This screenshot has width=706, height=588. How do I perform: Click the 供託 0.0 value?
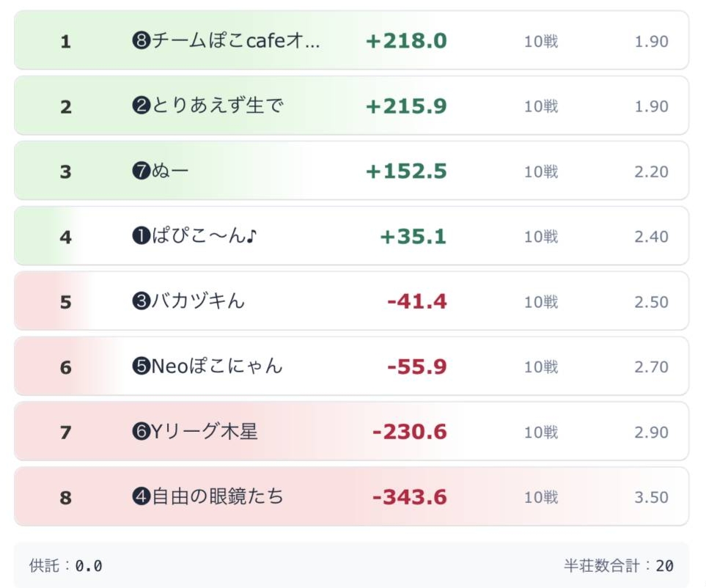[89, 566]
